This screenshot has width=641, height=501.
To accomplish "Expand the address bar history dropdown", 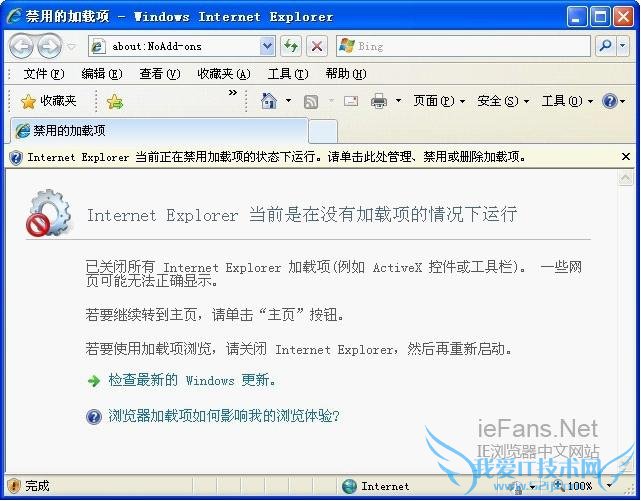I will point(267,46).
